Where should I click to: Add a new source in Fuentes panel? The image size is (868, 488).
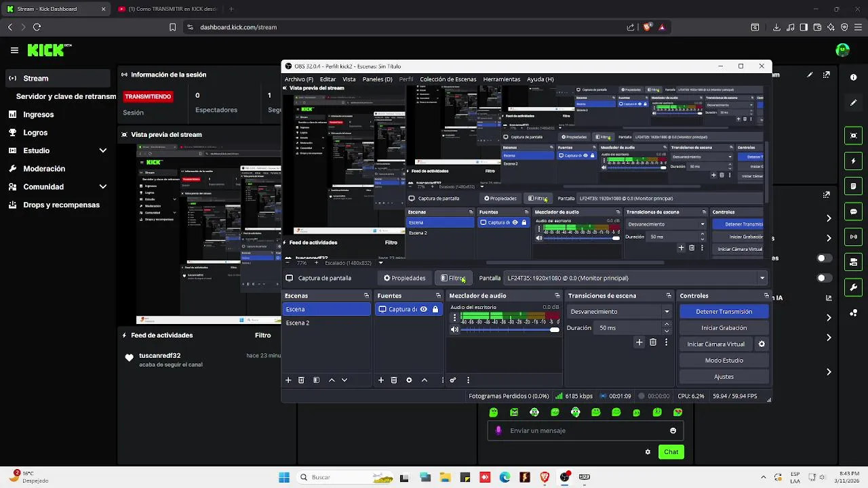[381, 380]
